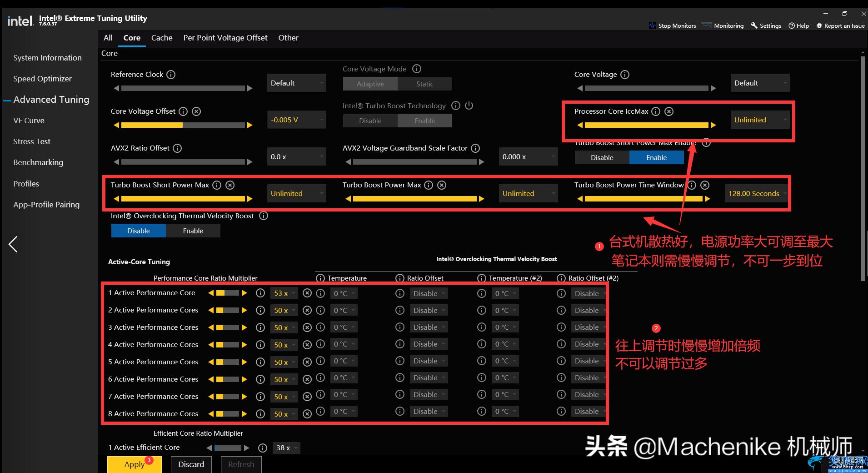This screenshot has height=473, width=868.
Task: Open info icon for Reference Clock
Action: click(171, 75)
